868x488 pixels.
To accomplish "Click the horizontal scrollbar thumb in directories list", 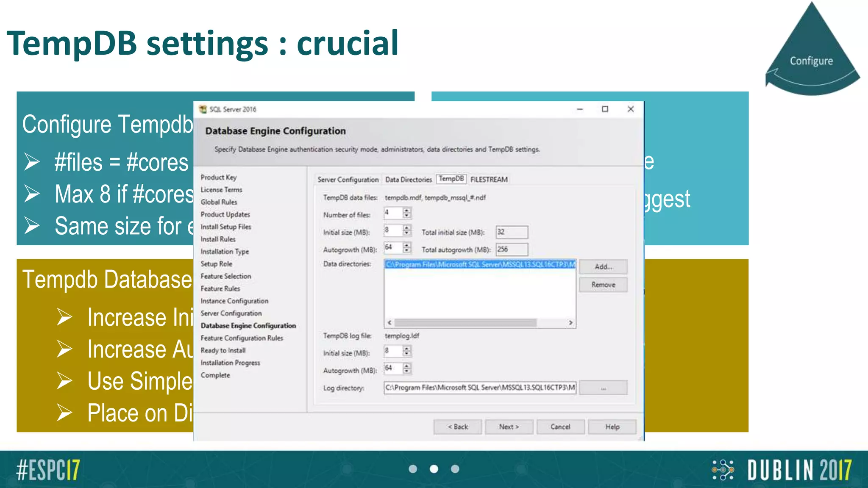I will coord(465,323).
